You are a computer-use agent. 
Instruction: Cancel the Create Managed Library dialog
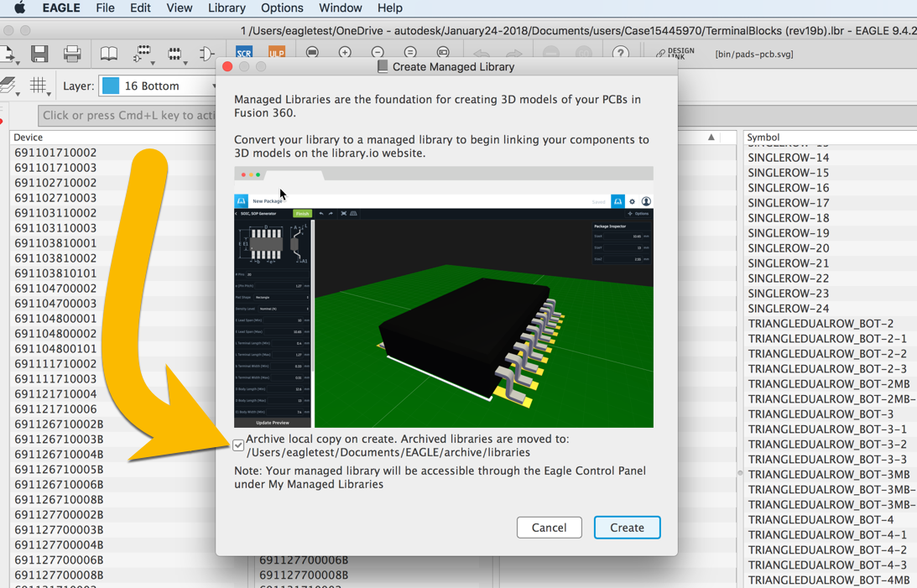pos(550,528)
